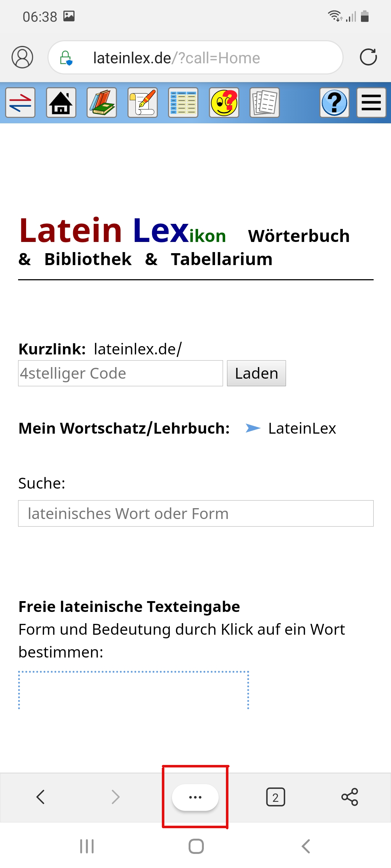Open the stacked documents icon

point(265,103)
